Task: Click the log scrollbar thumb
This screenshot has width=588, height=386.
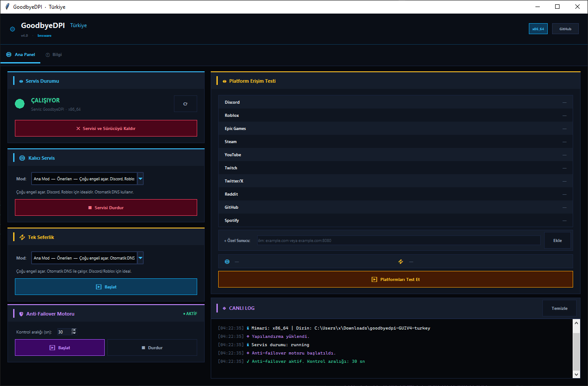Action: (576, 351)
